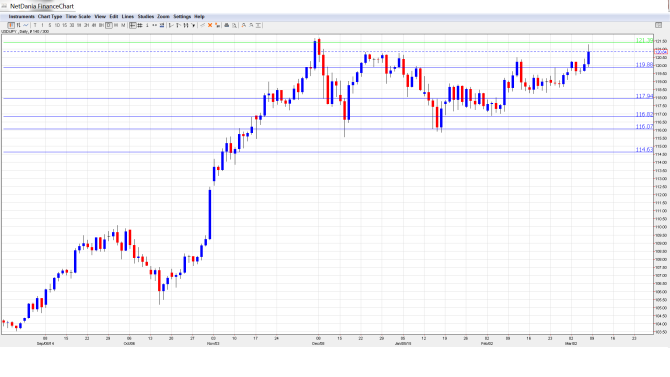670x377 pixels.
Task: Open the Settings menu
Action: click(x=182, y=17)
